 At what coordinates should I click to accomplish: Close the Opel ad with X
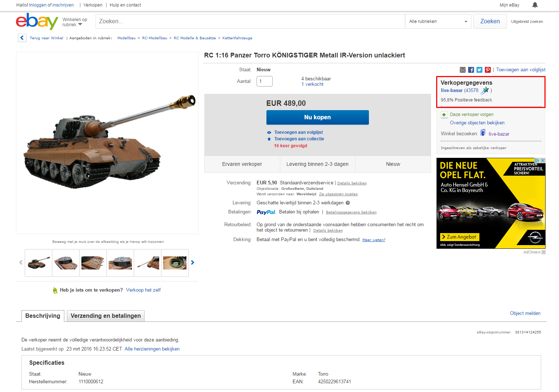click(x=543, y=160)
